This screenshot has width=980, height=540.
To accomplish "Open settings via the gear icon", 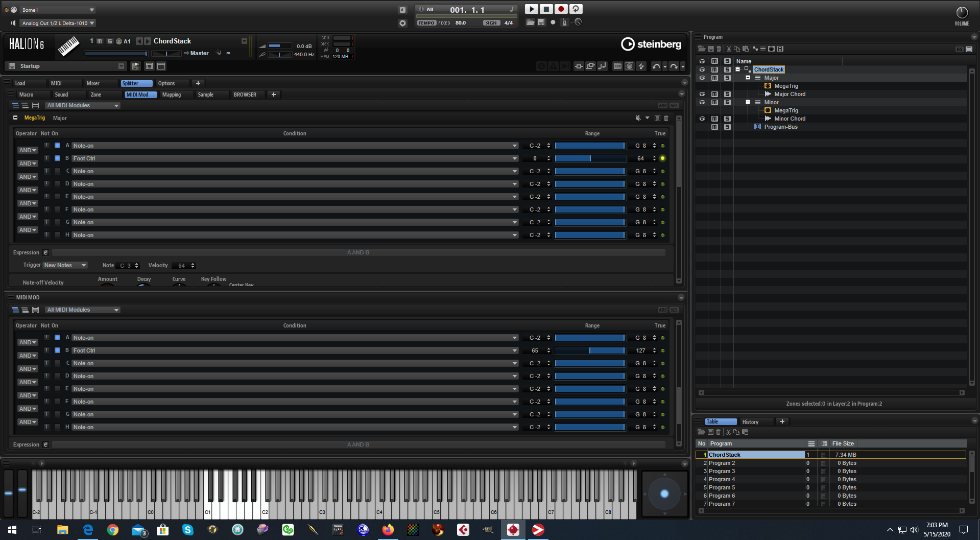I will [x=402, y=23].
